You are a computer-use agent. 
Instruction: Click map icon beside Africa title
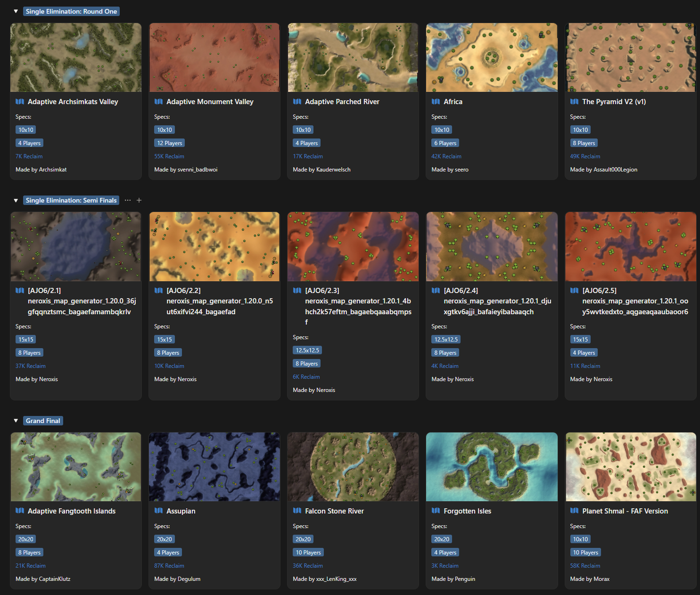click(436, 102)
